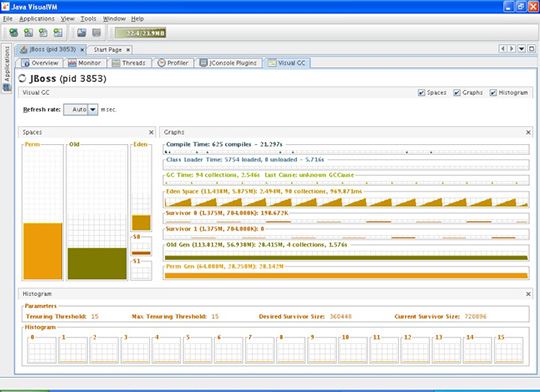540x392 pixels.
Task: Open the Profiler tab
Action: pyautogui.click(x=173, y=63)
